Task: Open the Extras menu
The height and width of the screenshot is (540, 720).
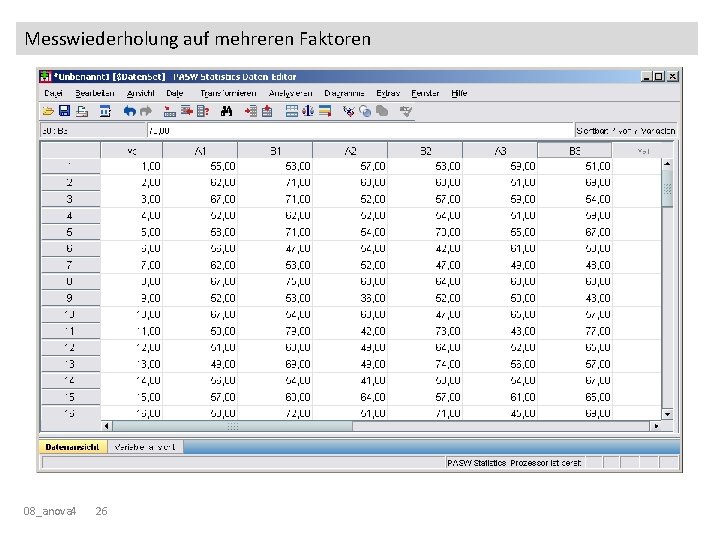Action: tap(388, 93)
